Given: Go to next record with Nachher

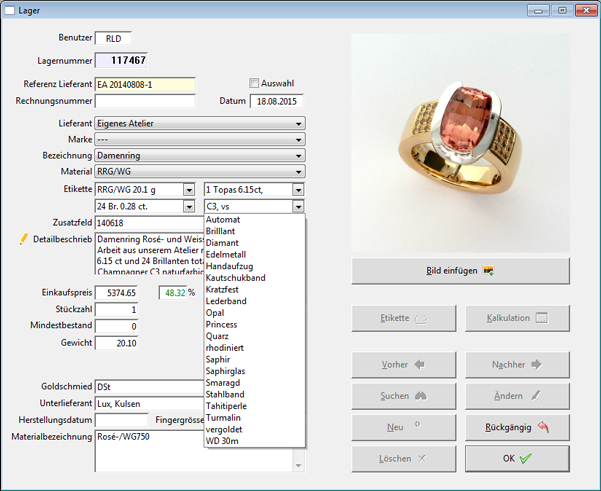Looking at the screenshot, I should [517, 365].
